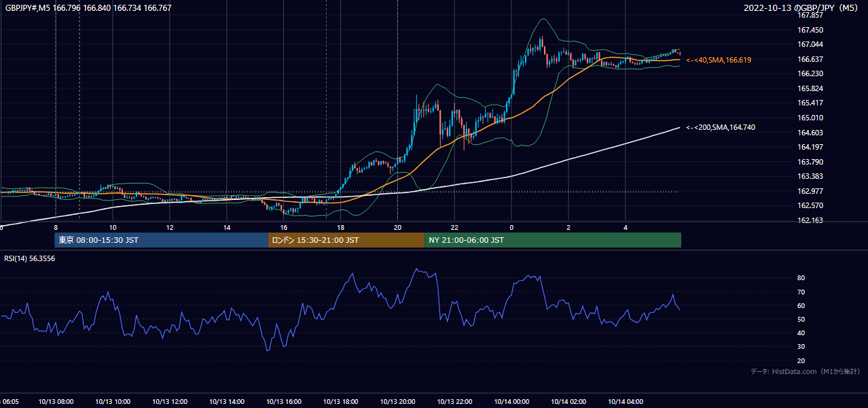
Task: Click the price axis value 162.977
Action: coord(810,191)
